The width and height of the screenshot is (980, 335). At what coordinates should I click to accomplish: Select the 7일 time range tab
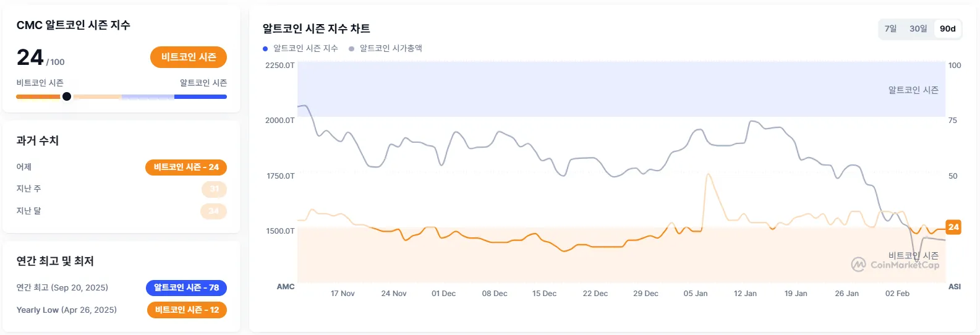click(x=890, y=28)
